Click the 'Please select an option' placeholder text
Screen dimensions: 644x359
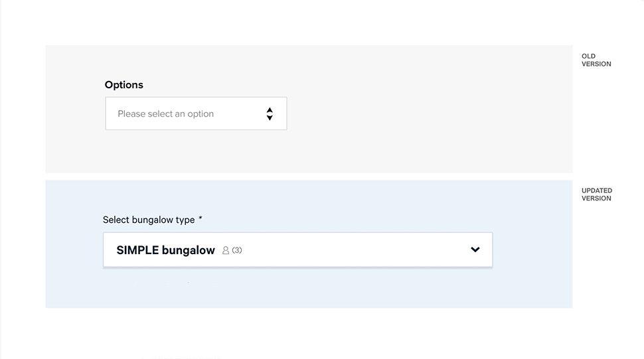point(165,113)
